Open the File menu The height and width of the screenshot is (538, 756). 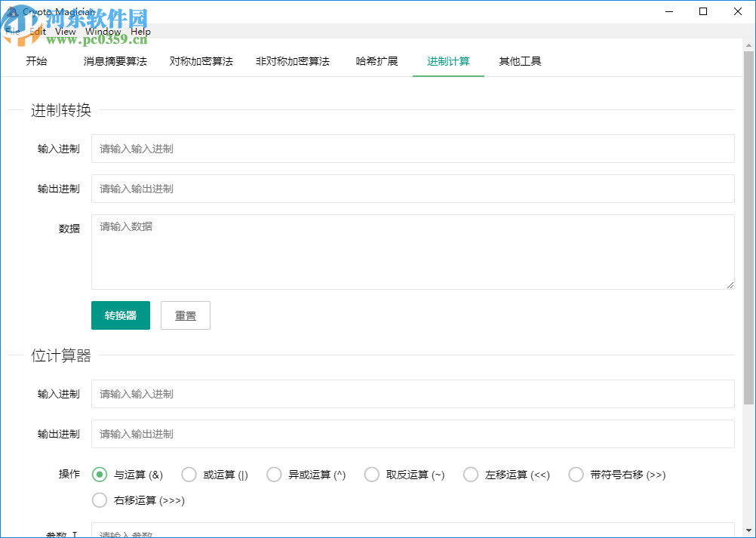(11, 31)
